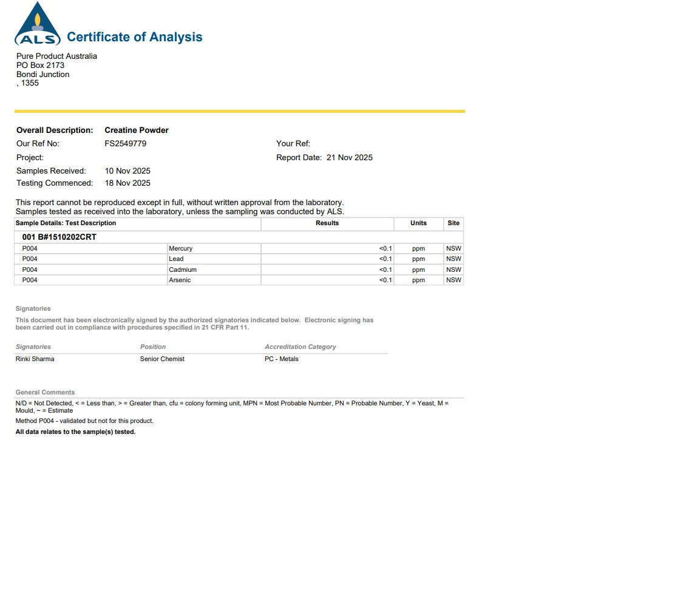
Task: Click the "Our Ref No:" label
Action: [x=38, y=143]
